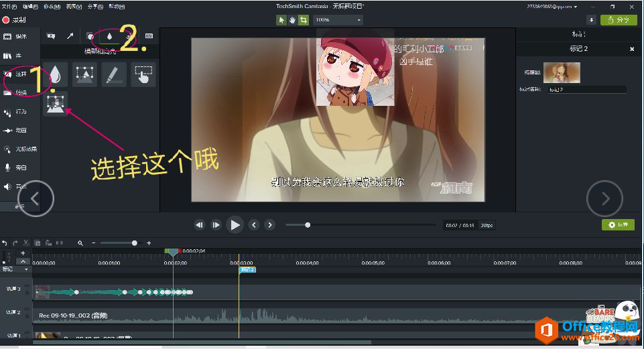Select the Spotlight annotation tool

click(x=84, y=74)
